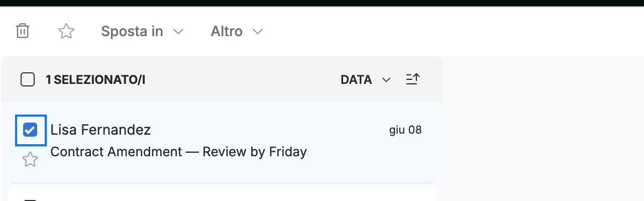This screenshot has height=201, width=644.
Task: Click the chevron beside DATA
Action: click(386, 80)
